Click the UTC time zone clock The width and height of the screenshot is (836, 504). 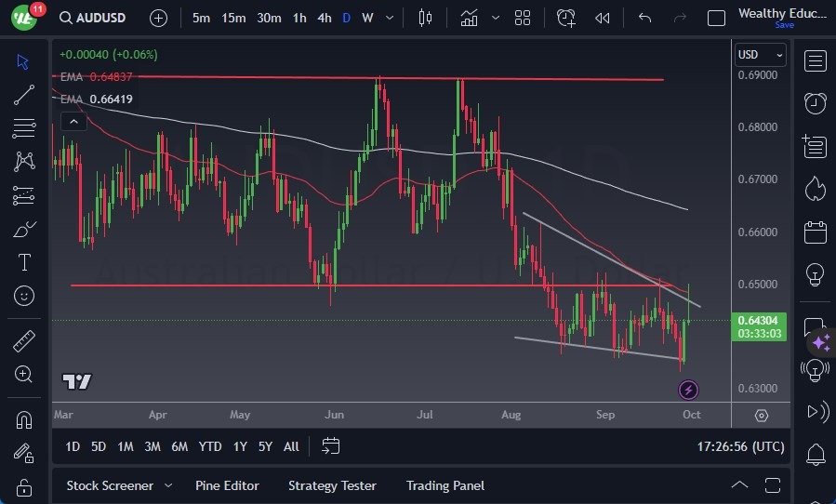[740, 446]
